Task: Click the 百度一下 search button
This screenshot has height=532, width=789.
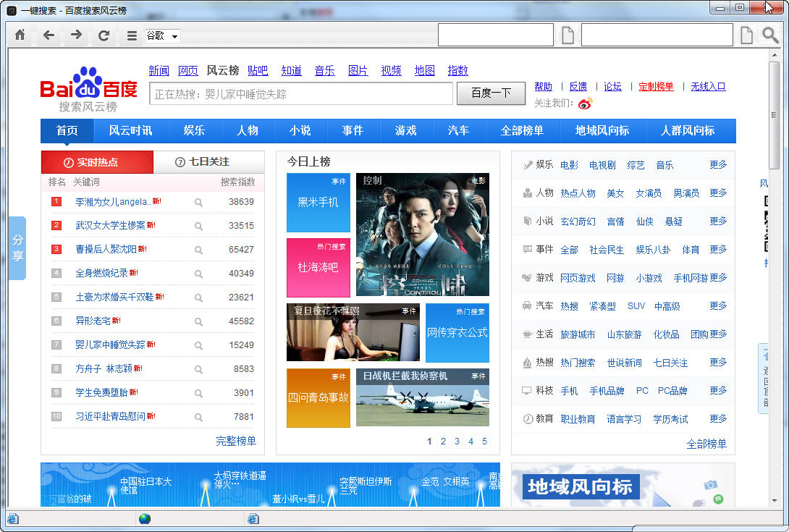Action: 491,93
